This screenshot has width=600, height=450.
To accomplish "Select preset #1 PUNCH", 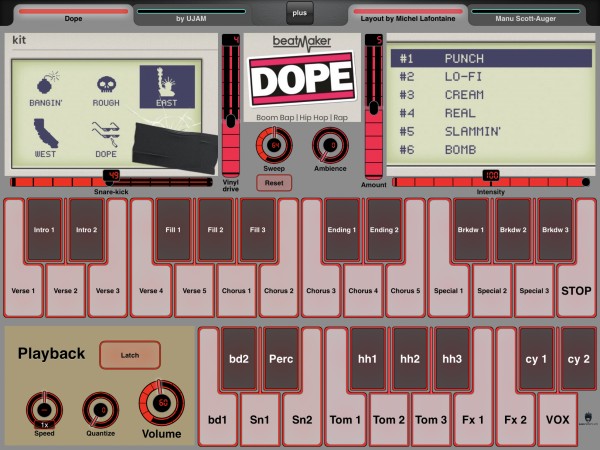I will [491, 59].
